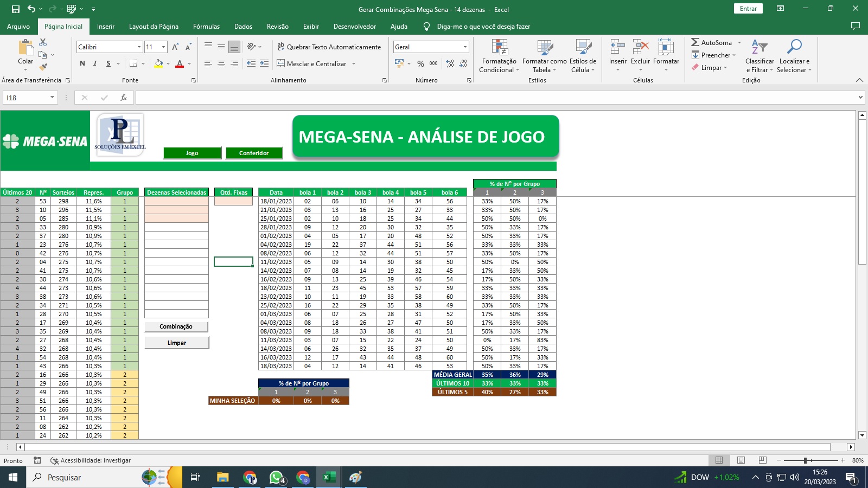This screenshot has height=488, width=868.
Task: Click the Increase font size icon
Action: pos(175,47)
